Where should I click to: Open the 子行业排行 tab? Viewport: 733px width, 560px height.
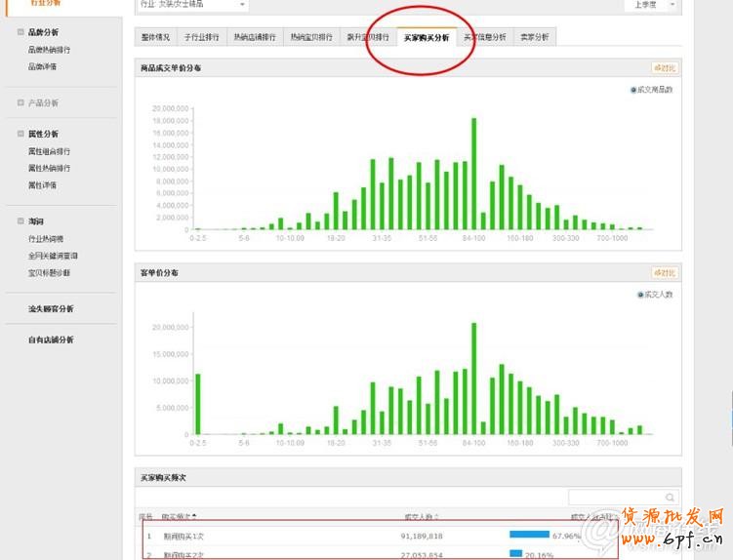(x=199, y=37)
